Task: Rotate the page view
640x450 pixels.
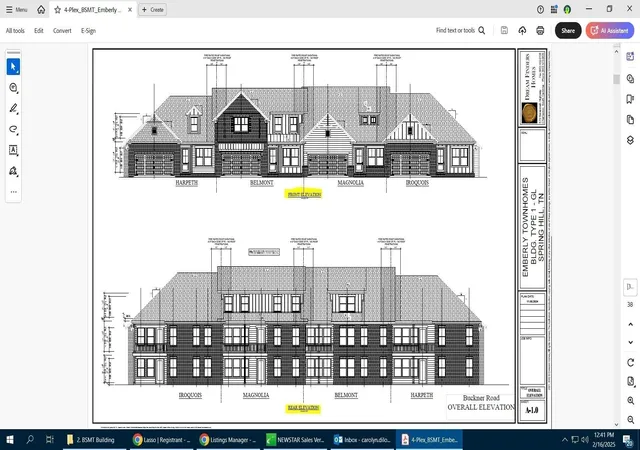Action: 630,363
